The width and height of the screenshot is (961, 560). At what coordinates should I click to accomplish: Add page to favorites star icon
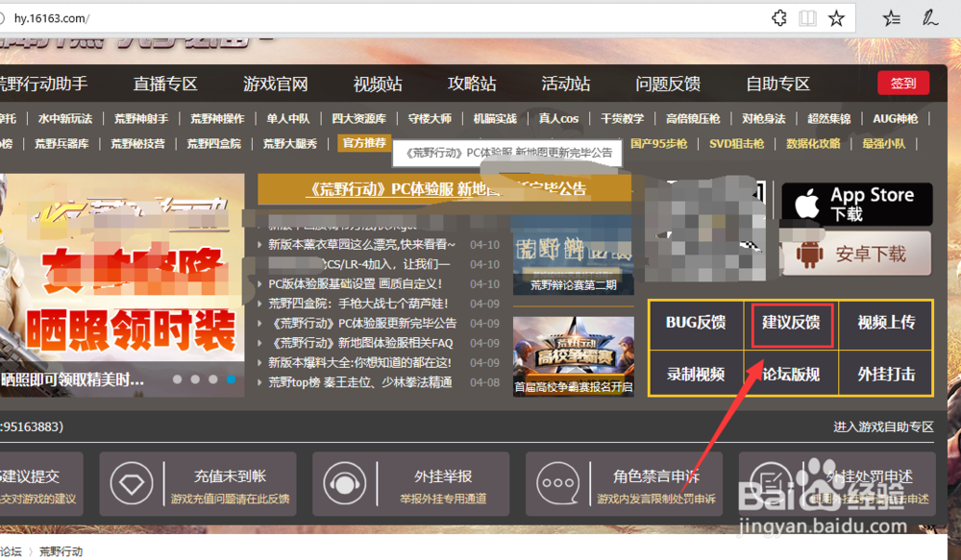coord(836,18)
